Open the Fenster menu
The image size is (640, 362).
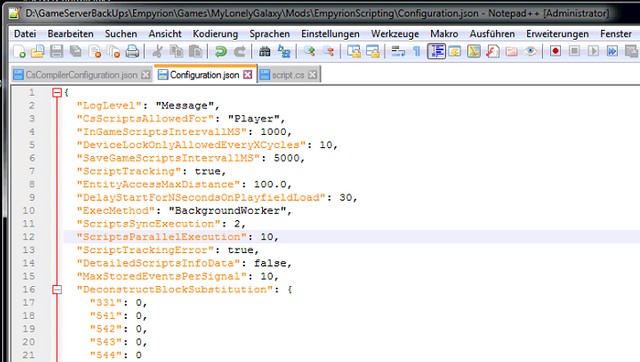pyautogui.click(x=616, y=34)
